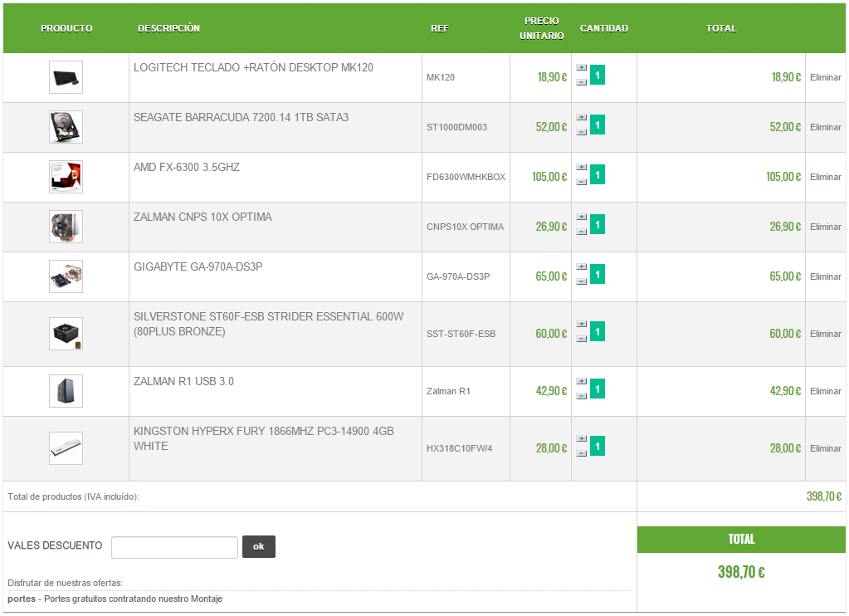This screenshot has width=849, height=616.
Task: Decrease quantity of Gigabyte GA-970A-DS3P
Action: coord(582,281)
